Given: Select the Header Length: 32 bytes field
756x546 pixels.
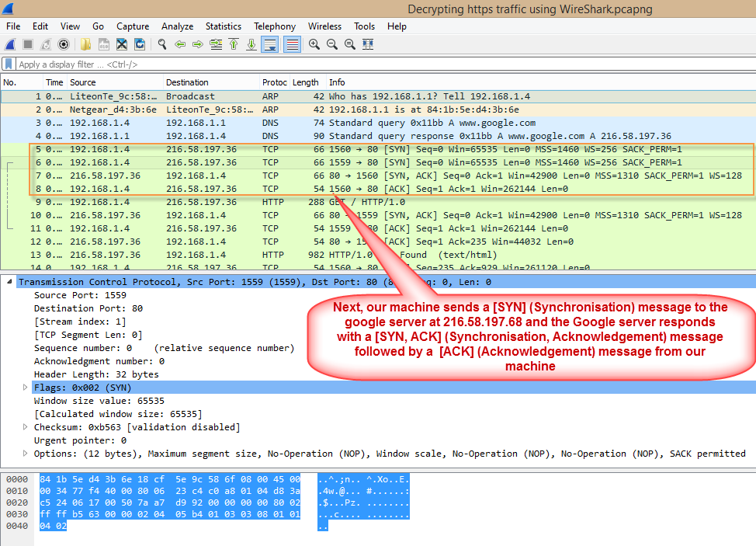Looking at the screenshot, I should (x=96, y=374).
